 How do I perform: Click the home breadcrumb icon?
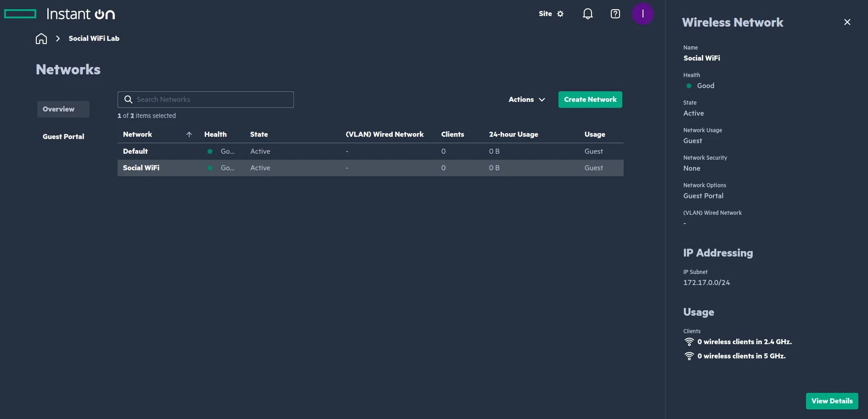pyautogui.click(x=41, y=39)
